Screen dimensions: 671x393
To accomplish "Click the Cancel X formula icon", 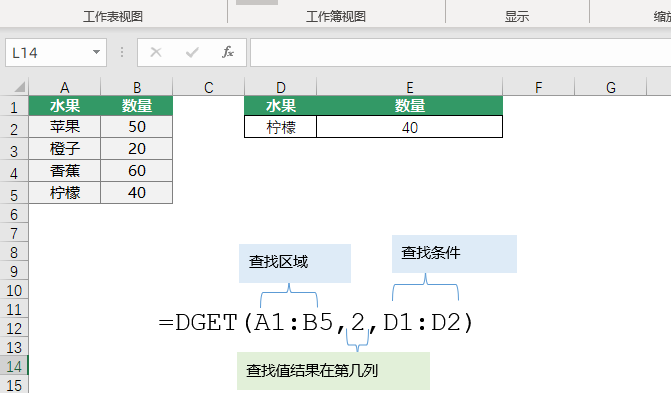I will tap(156, 52).
